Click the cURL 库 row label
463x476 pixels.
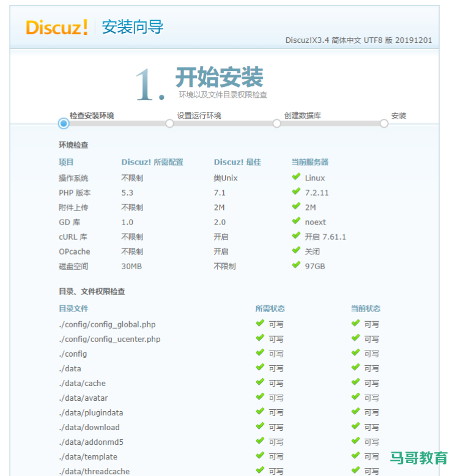(73, 237)
